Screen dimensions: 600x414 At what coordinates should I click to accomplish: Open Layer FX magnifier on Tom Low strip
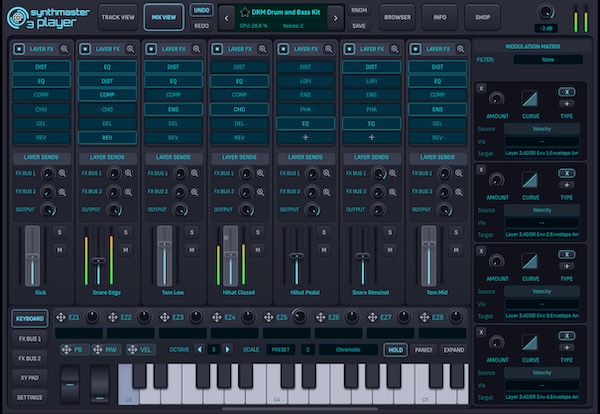(197, 49)
